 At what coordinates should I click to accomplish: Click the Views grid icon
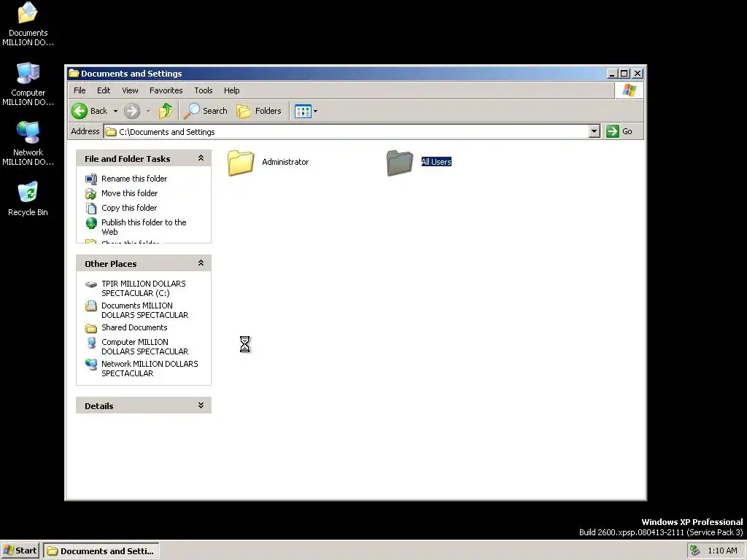(x=303, y=111)
